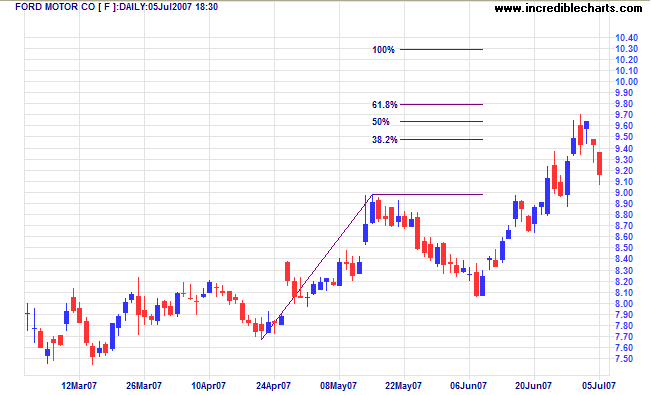The image size is (651, 395).
Task: Click the 38.2% purple extension line
Action: 441,140
